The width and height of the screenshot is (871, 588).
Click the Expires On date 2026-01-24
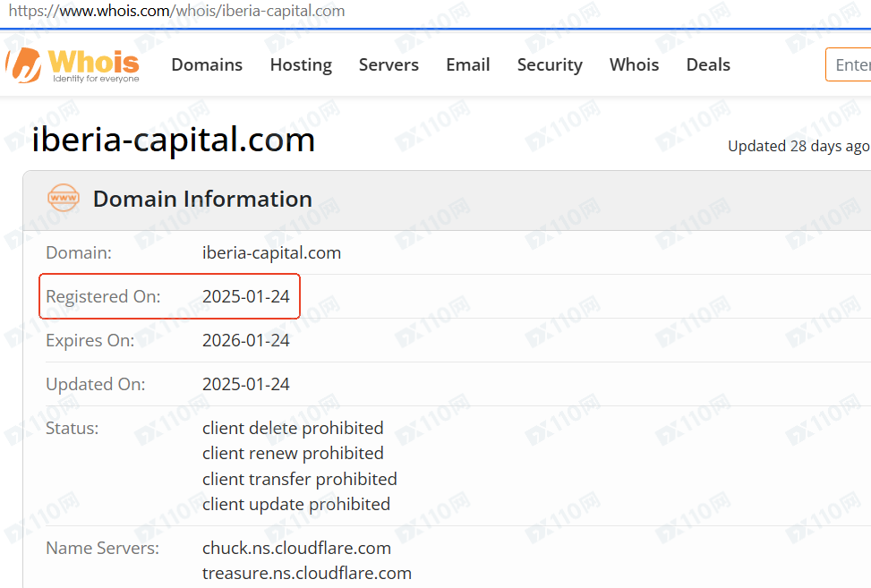click(x=246, y=340)
